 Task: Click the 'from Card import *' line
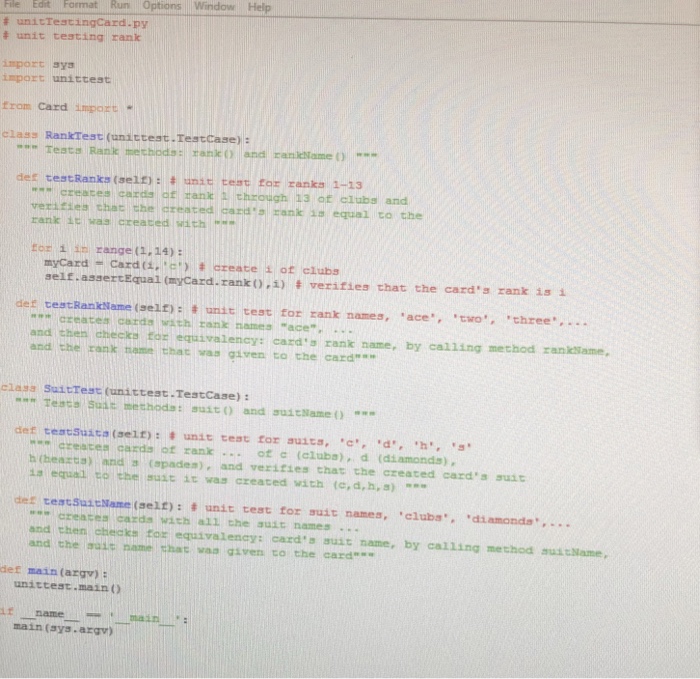[67, 107]
